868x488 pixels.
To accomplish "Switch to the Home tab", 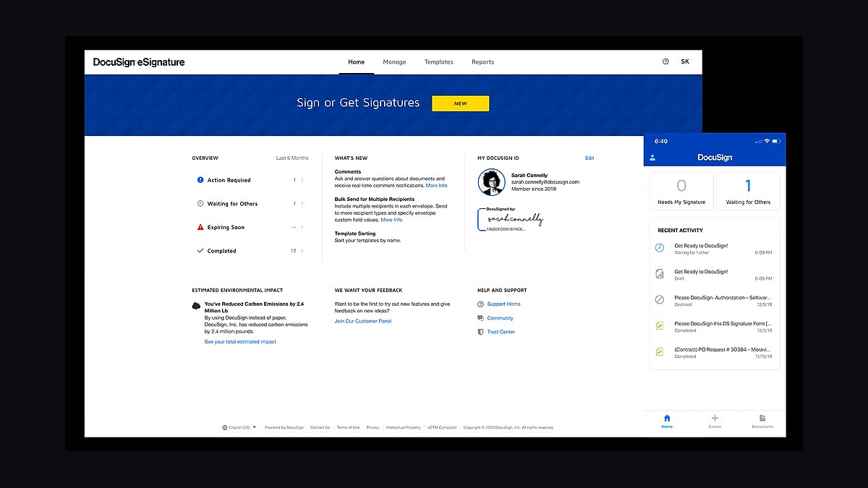I will [357, 62].
